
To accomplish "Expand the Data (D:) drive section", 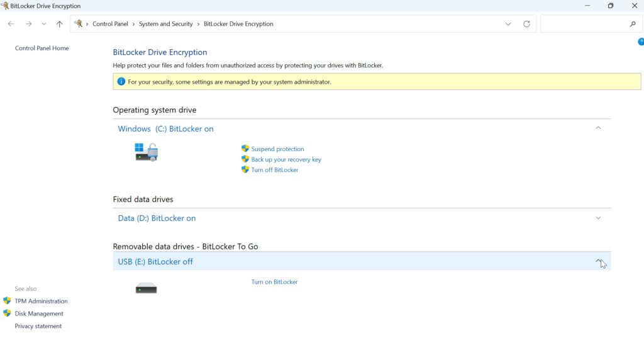I will 598,218.
